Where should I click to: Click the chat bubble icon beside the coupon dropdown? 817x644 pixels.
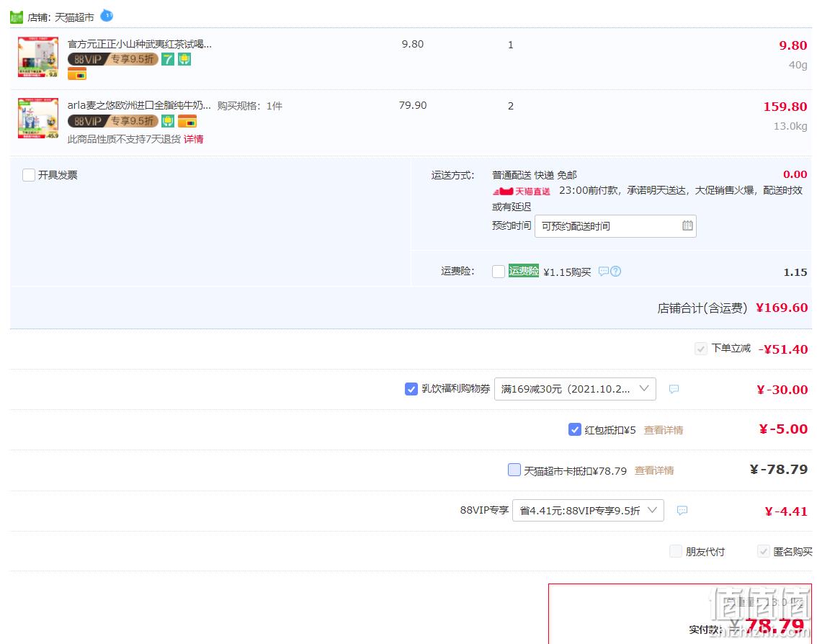click(674, 389)
